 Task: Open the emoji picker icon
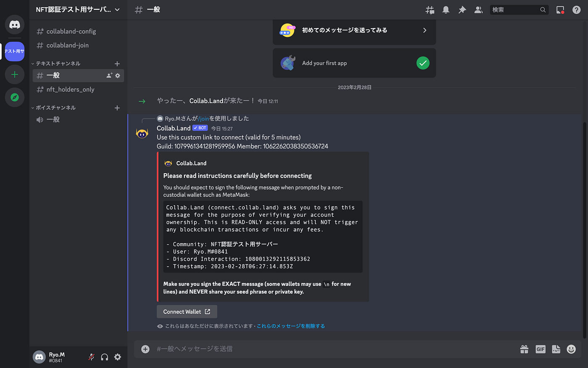coord(571,349)
